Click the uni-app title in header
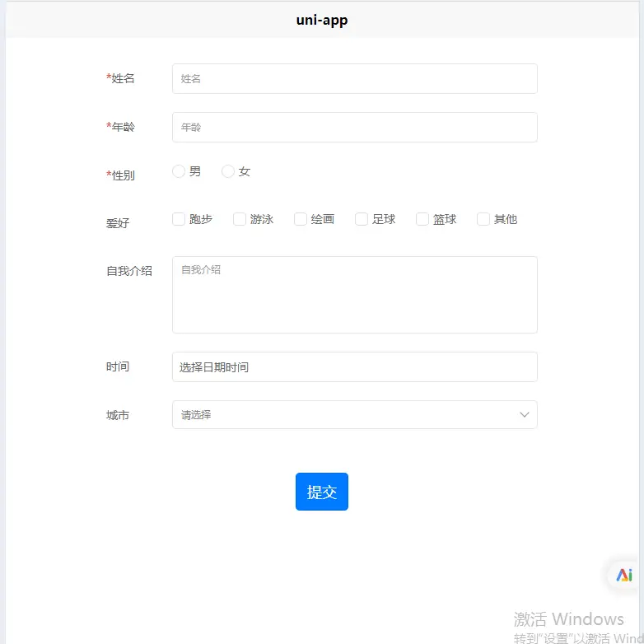Image resolution: width=644 pixels, height=644 pixels. coord(322,21)
